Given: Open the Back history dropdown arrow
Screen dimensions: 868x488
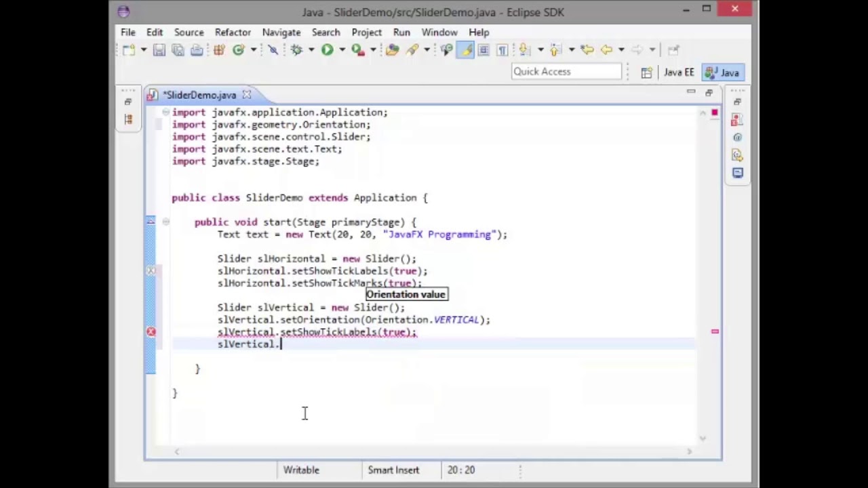Looking at the screenshot, I should pos(620,49).
